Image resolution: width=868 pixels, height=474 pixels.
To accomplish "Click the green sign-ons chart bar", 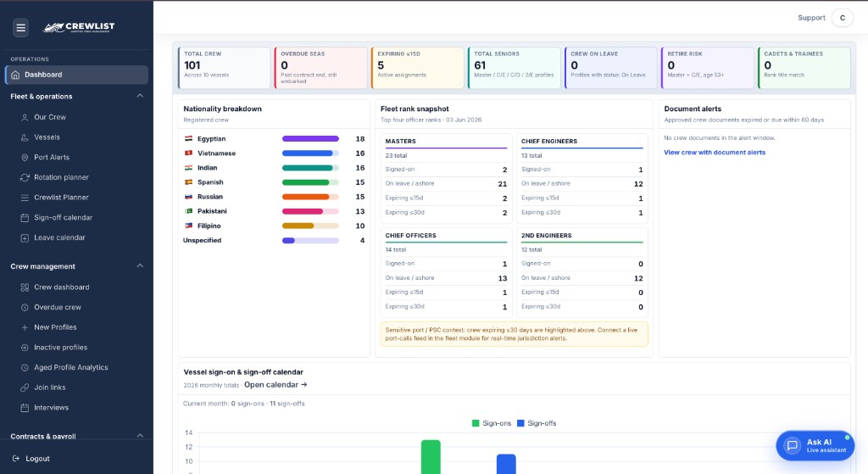I will (x=431, y=457).
